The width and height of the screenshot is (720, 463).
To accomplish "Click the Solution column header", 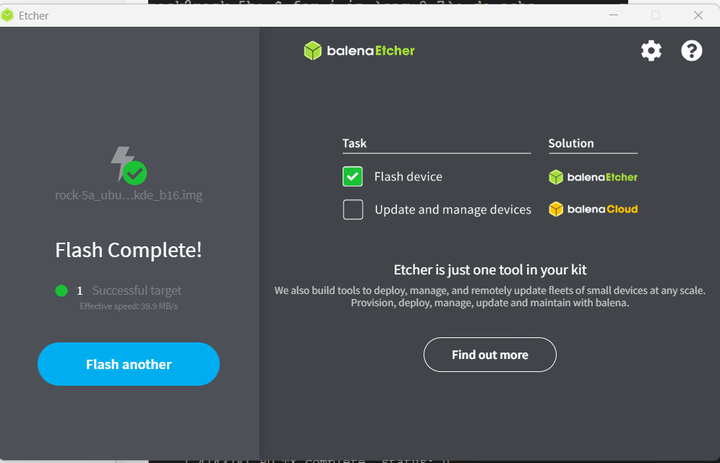I will tap(571, 143).
